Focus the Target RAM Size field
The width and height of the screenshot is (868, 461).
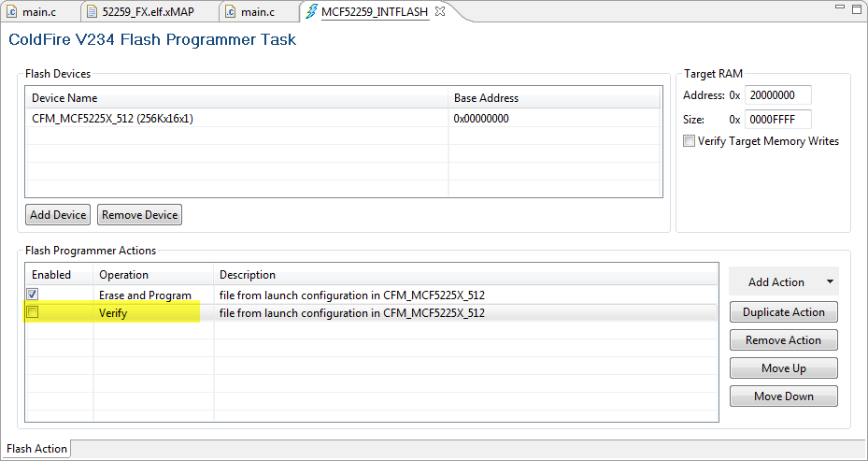[777, 119]
